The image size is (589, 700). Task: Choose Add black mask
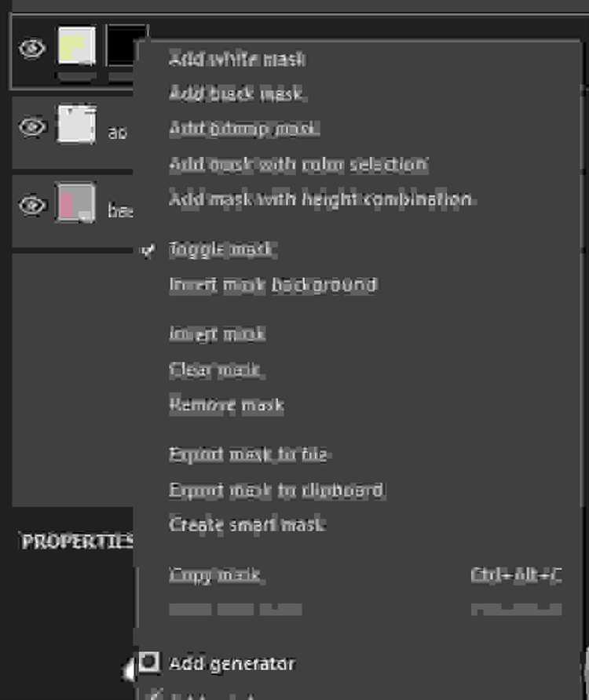[x=237, y=93]
